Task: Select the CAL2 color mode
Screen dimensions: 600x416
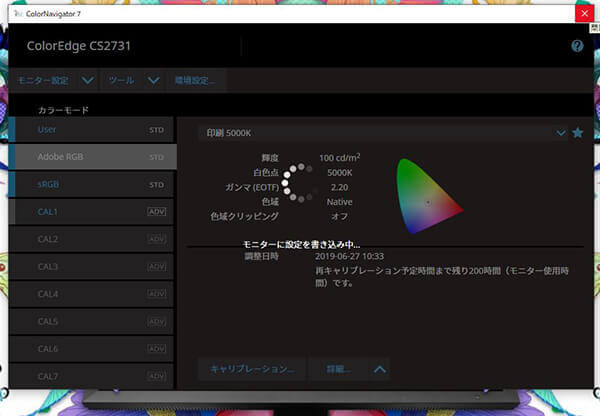Action: [92, 239]
